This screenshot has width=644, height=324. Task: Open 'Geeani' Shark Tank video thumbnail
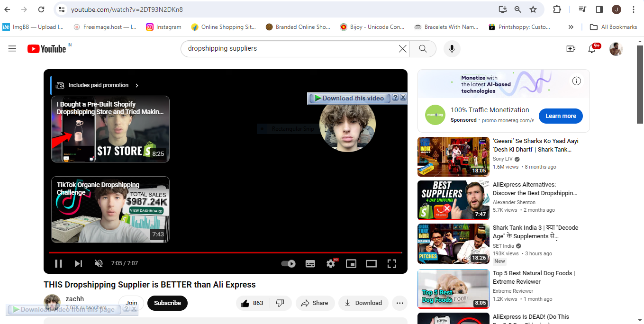click(454, 157)
